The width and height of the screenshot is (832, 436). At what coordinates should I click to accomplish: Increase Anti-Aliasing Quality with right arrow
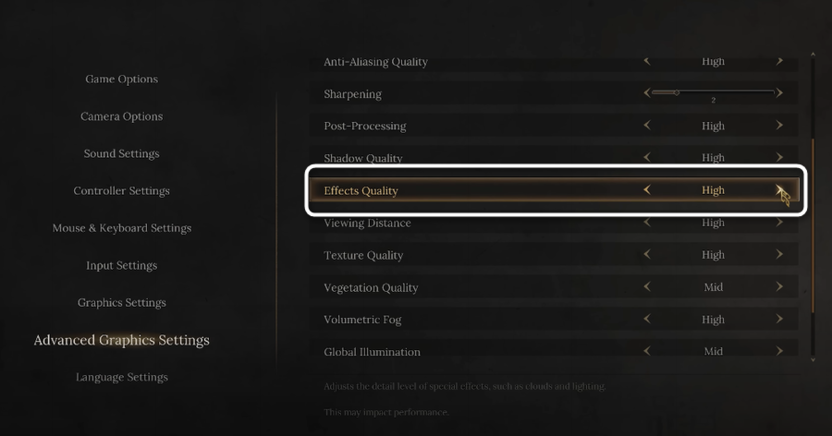tap(779, 61)
